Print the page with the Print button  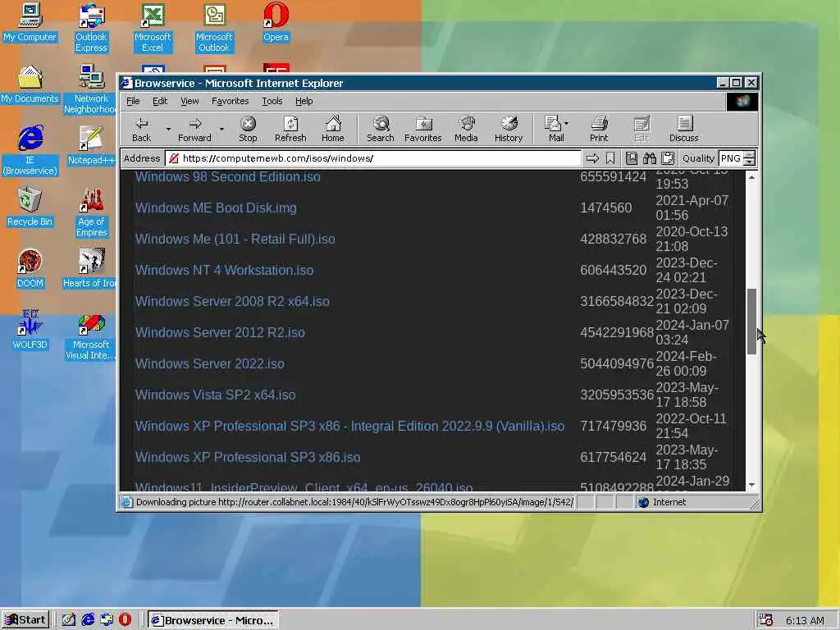[x=599, y=129]
